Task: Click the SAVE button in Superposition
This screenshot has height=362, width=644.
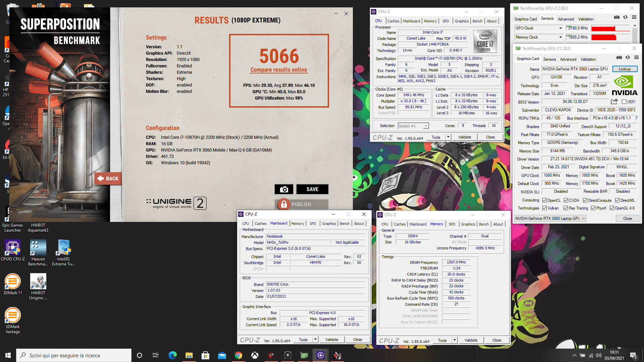Action: [312, 189]
